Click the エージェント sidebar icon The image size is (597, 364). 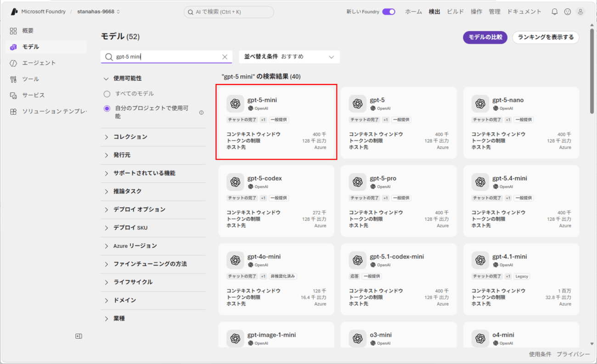[x=13, y=63]
